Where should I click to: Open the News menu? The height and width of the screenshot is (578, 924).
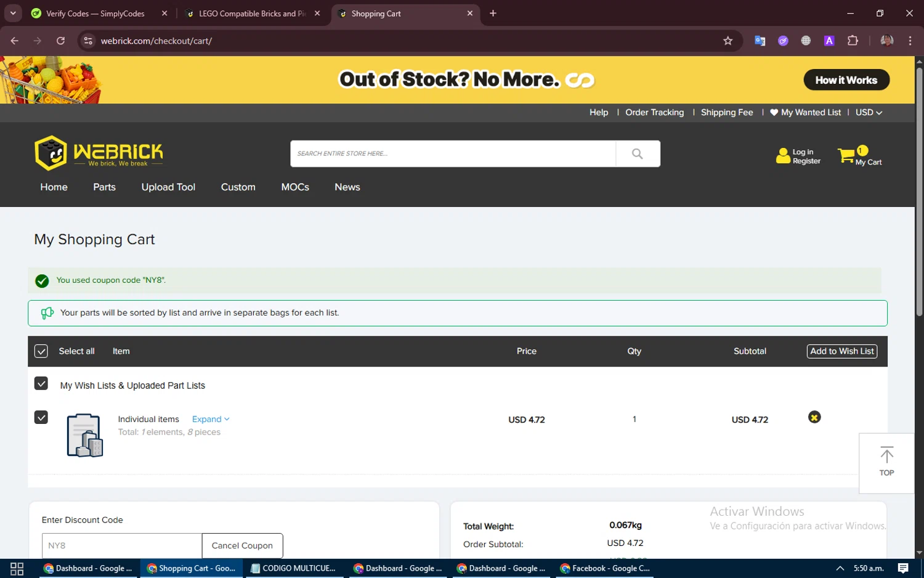coord(347,187)
